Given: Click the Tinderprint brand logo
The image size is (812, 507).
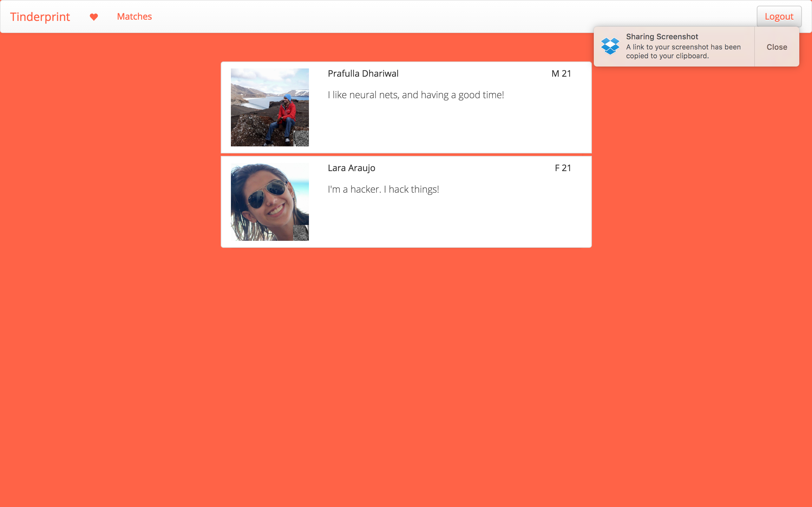Looking at the screenshot, I should [40, 17].
